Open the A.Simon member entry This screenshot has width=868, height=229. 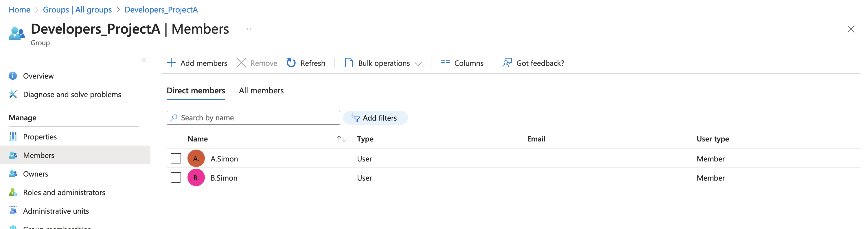(224, 159)
